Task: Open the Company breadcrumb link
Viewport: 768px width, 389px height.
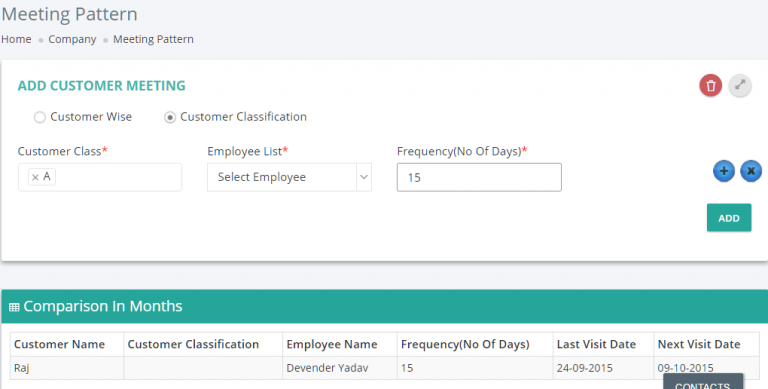Action: point(72,39)
